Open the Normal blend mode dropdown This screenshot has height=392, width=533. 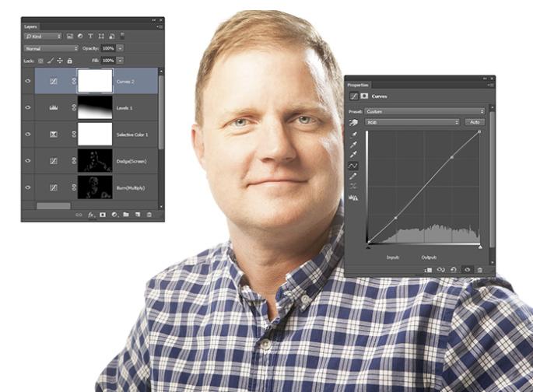pos(51,48)
